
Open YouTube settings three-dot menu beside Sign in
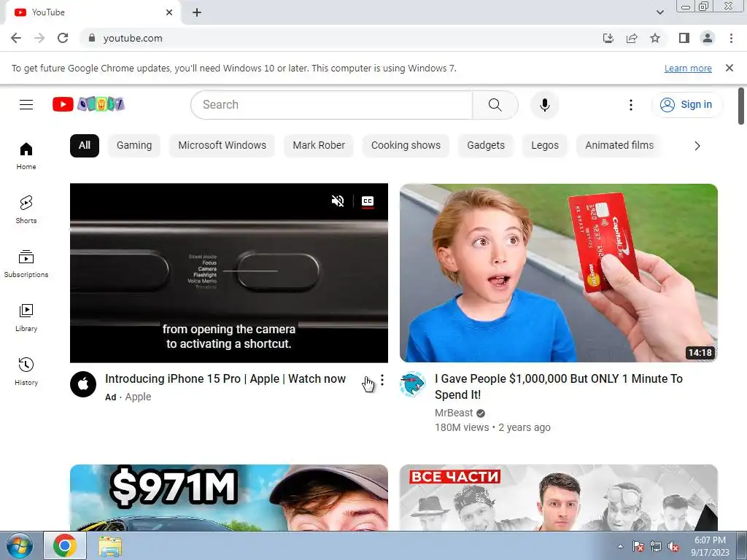(x=631, y=105)
